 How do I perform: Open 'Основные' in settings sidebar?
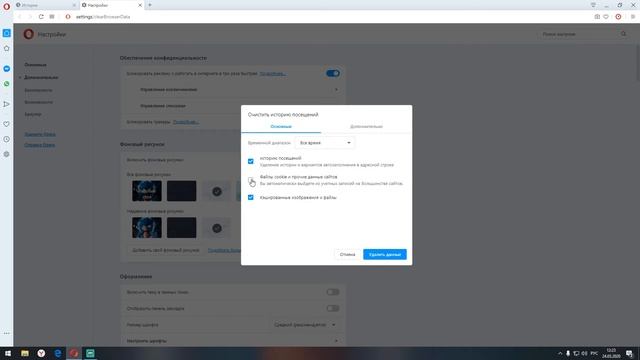pyautogui.click(x=36, y=65)
